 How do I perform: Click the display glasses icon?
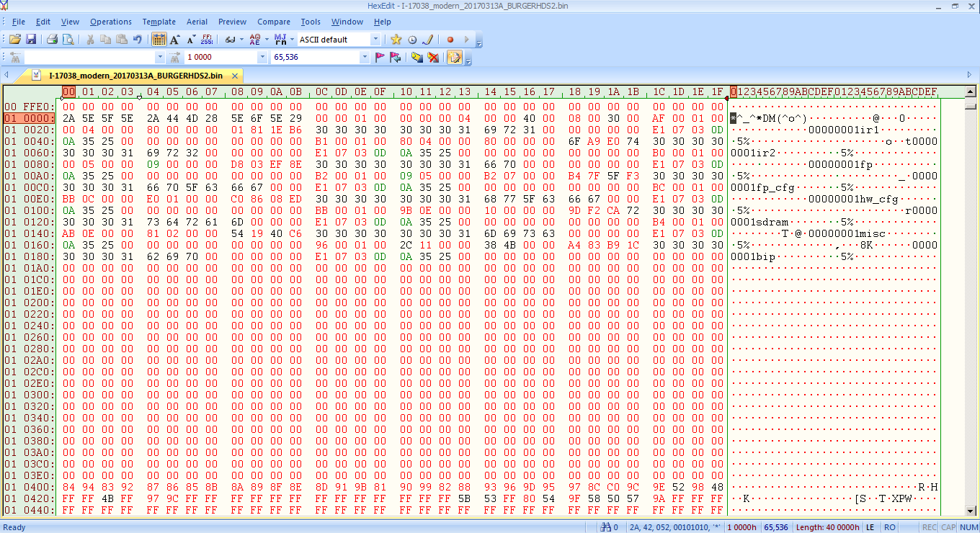pyautogui.click(x=230, y=40)
